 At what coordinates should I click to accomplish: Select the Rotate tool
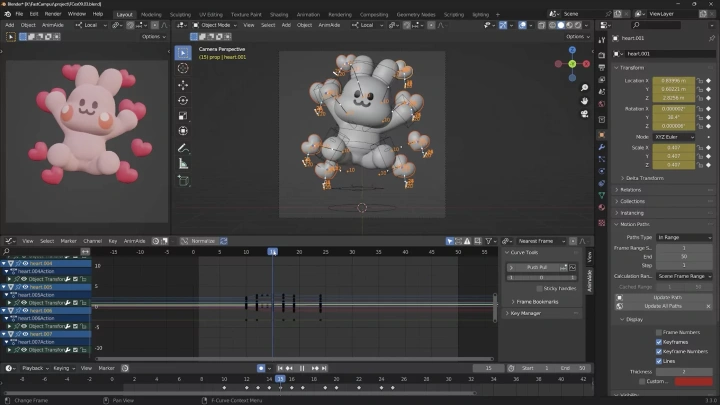point(183,101)
